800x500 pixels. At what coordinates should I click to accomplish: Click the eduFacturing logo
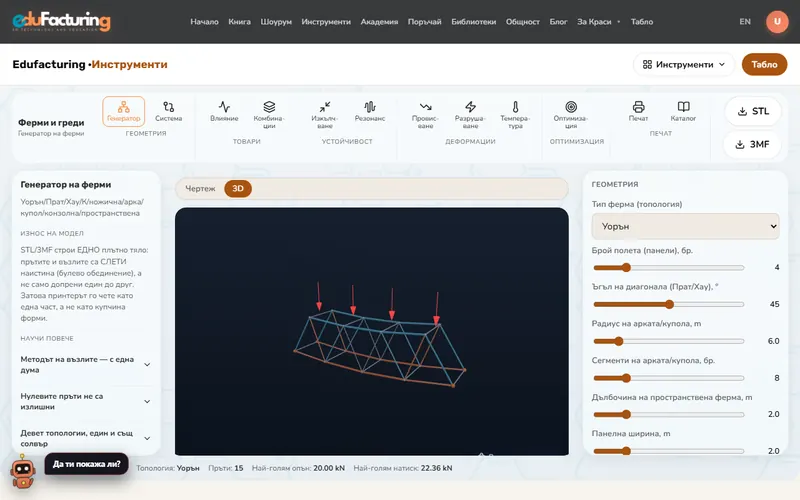61,21
